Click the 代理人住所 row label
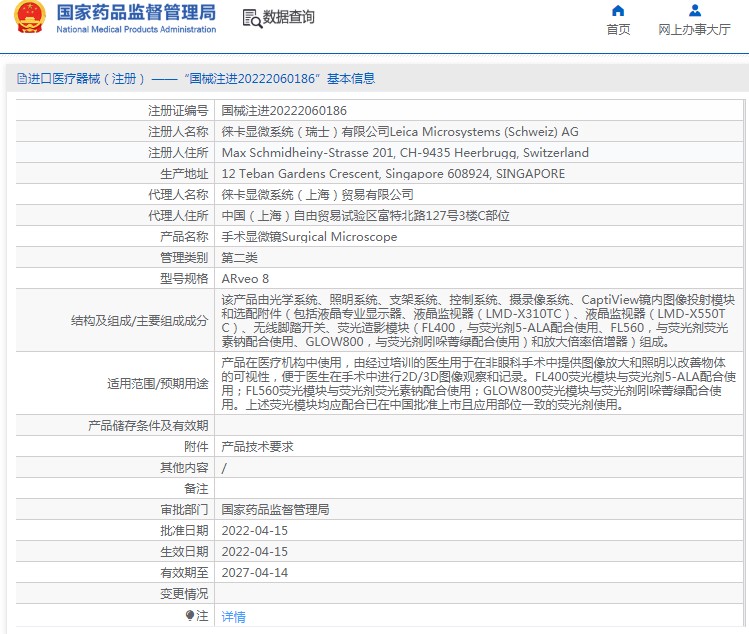 pos(178,215)
